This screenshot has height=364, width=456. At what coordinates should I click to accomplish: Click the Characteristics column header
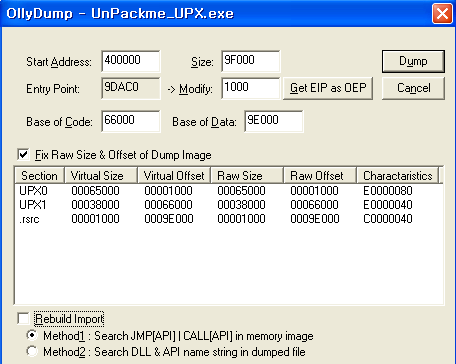pos(398,176)
